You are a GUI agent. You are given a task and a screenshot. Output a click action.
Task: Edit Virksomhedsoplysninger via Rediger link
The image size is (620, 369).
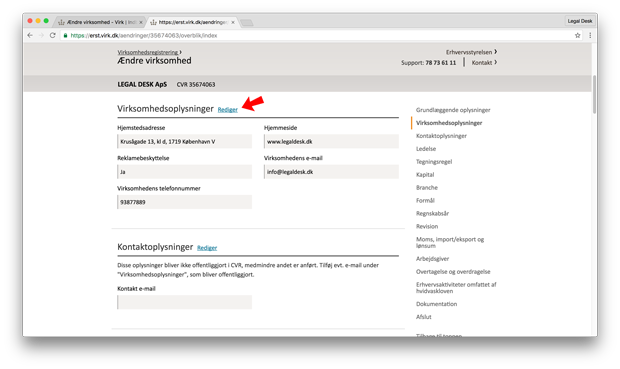coord(227,110)
